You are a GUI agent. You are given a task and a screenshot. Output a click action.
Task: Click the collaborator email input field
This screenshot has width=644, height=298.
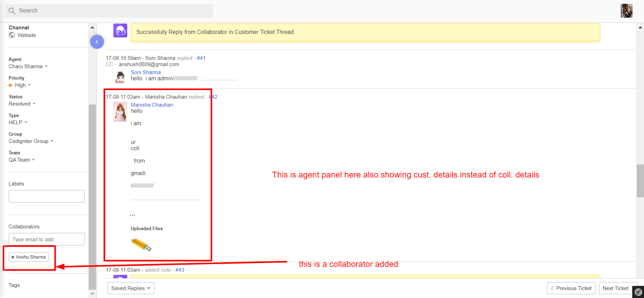(46, 239)
